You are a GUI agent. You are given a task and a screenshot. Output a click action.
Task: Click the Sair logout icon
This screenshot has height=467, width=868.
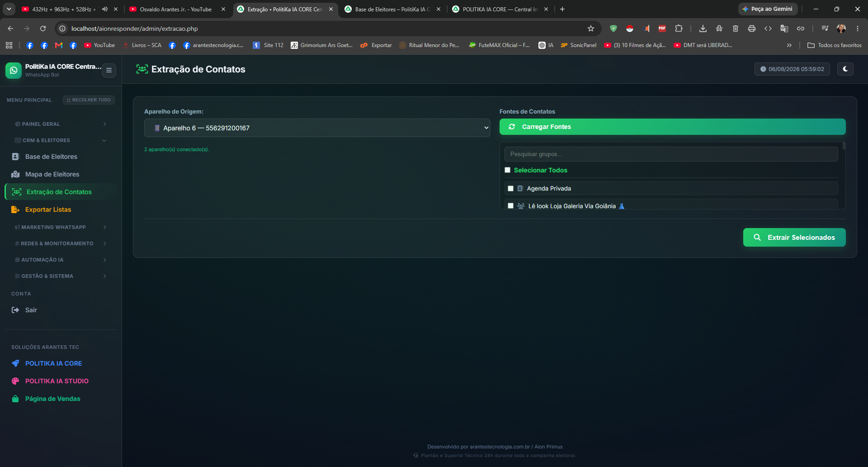click(x=15, y=310)
